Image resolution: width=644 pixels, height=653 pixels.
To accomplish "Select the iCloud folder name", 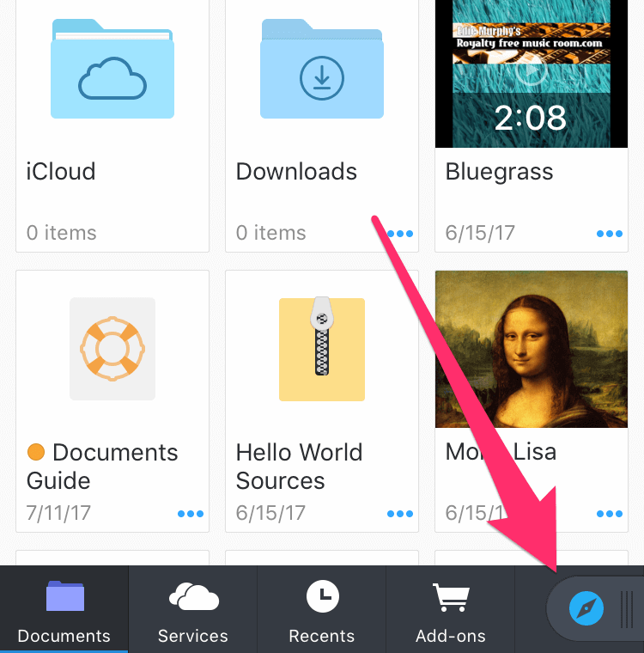I will click(x=61, y=171).
